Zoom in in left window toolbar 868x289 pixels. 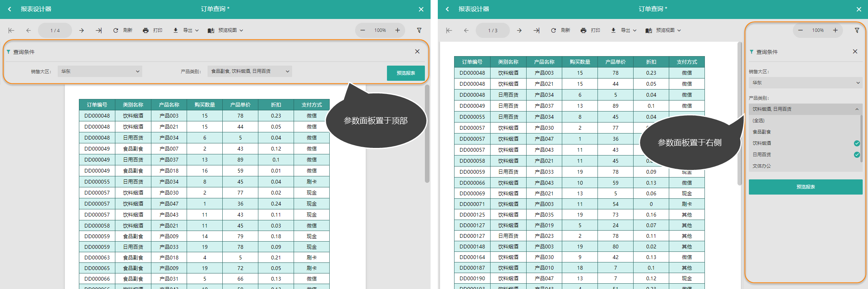[x=398, y=30]
